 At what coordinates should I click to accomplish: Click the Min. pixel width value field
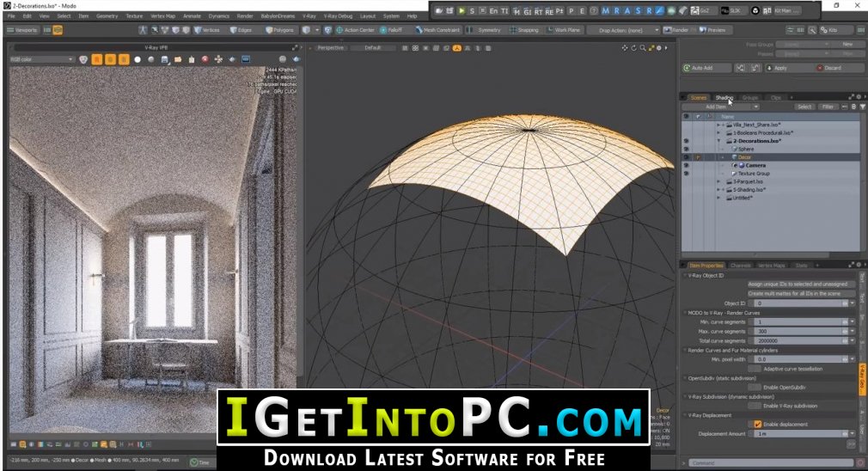pos(801,359)
